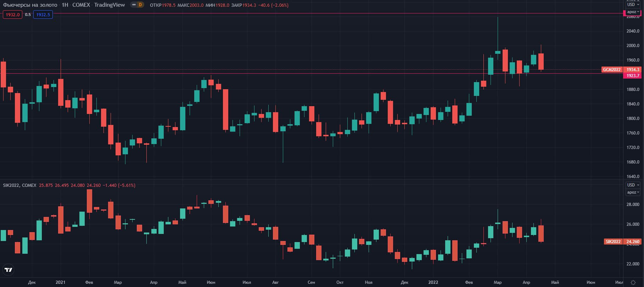
Task: Click the 1680.0 level on gold price scale
Action: [633, 162]
